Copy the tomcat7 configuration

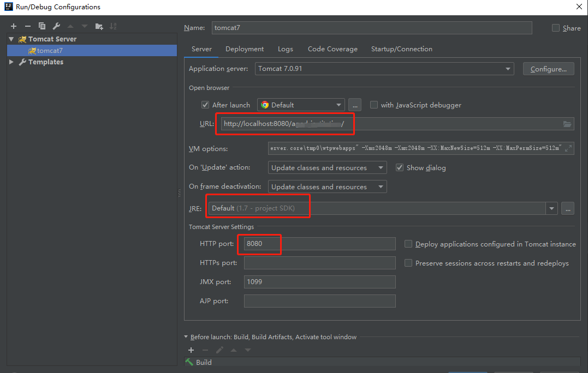pos(42,26)
